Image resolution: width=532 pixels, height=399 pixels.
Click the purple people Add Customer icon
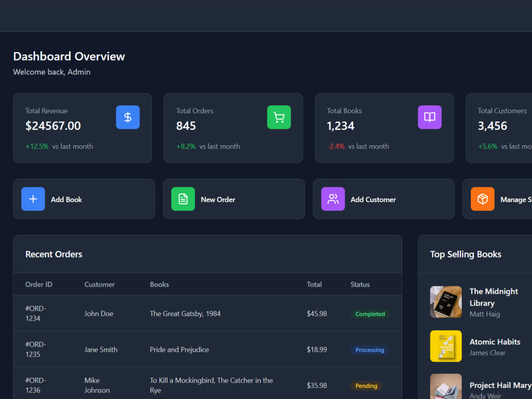(x=333, y=199)
